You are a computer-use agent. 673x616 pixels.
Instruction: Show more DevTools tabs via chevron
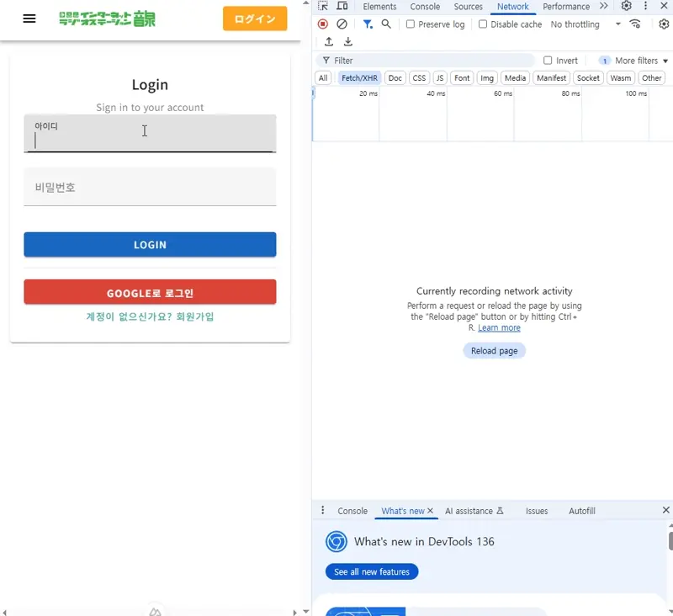click(603, 6)
